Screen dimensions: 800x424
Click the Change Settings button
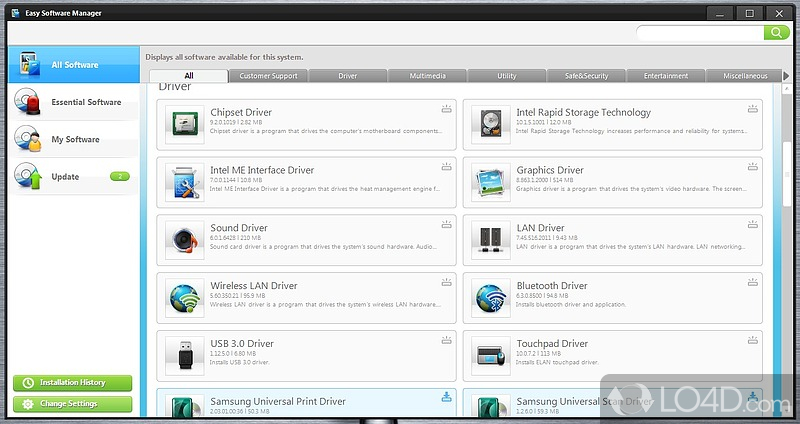(x=72, y=404)
